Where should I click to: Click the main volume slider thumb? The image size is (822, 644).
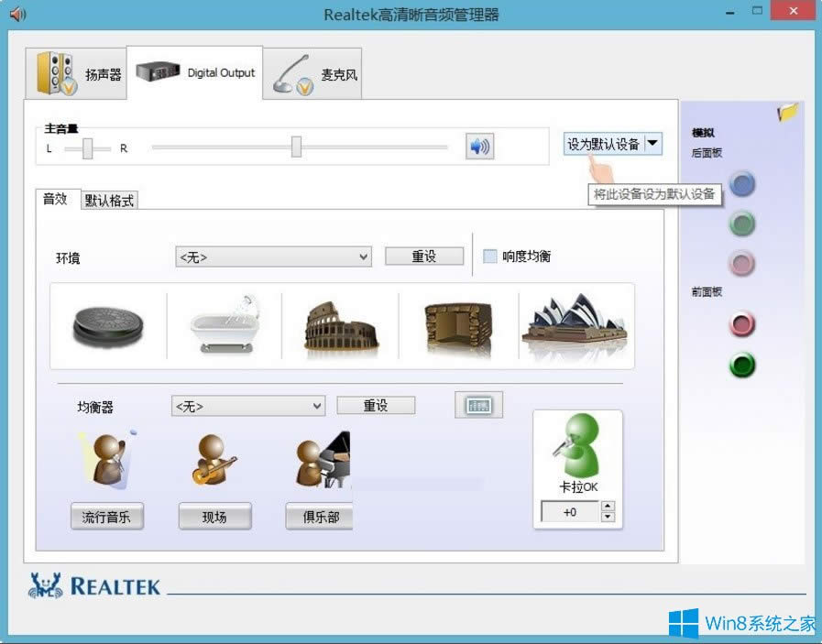(296, 147)
